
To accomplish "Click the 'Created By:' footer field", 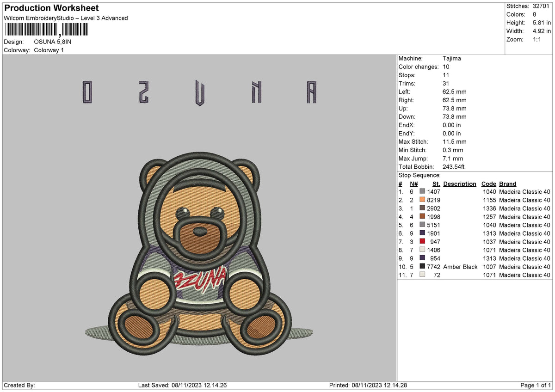I will click(19, 385).
